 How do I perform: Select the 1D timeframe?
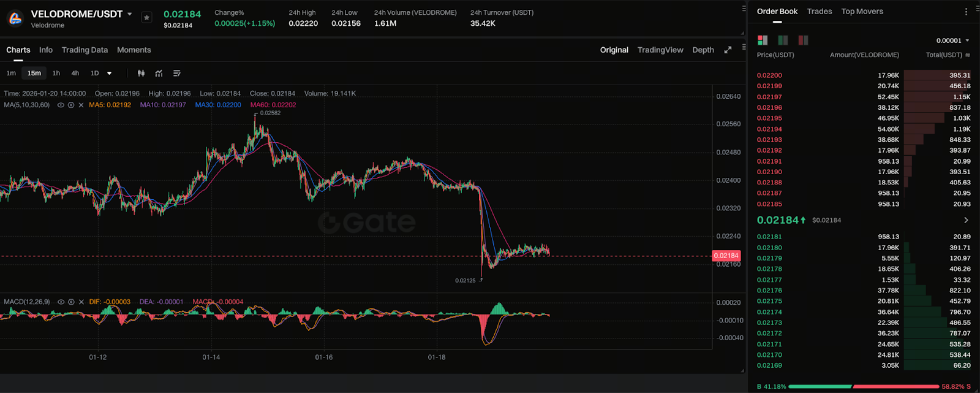coord(95,73)
